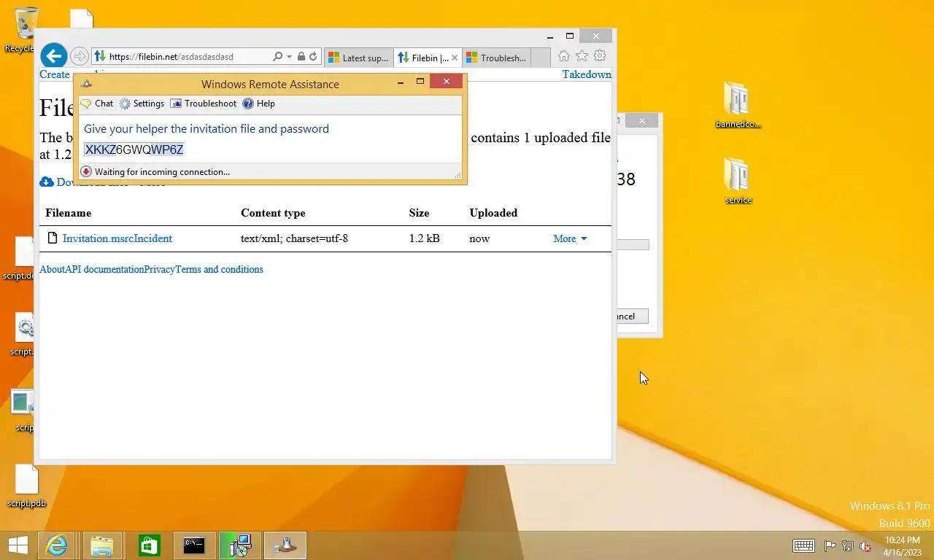This screenshot has height=560, width=934.
Task: Click the Takedown link
Action: click(587, 74)
